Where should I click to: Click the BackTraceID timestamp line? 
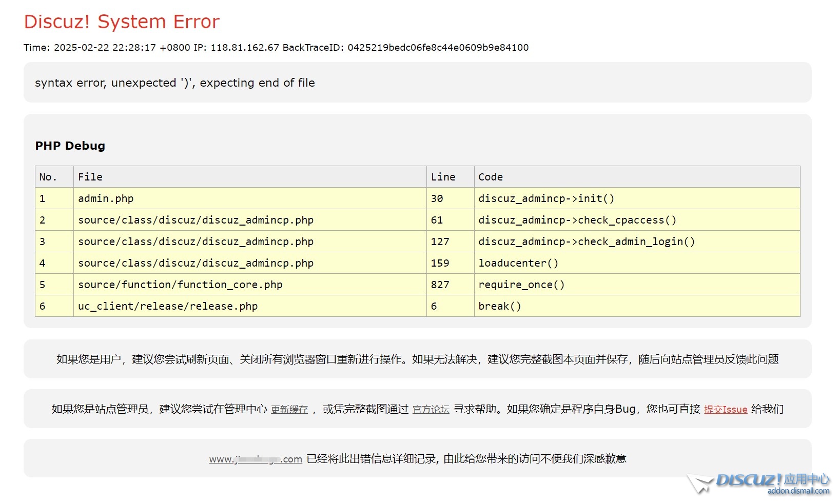pos(276,48)
